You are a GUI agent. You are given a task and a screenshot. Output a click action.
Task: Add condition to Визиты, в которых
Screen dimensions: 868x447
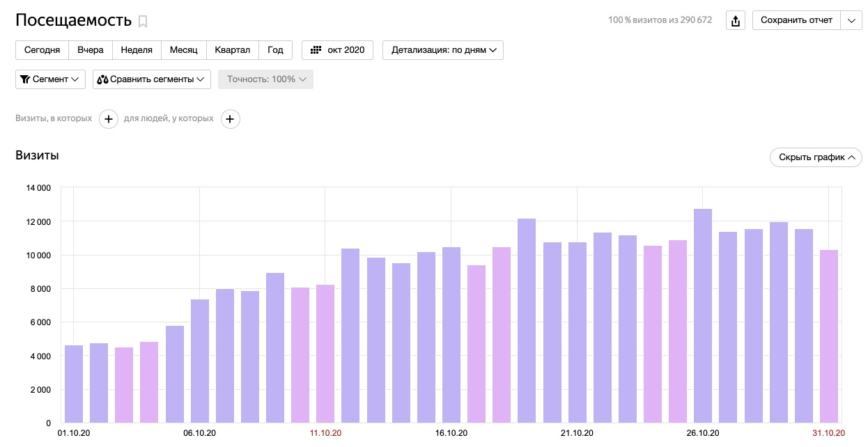tap(109, 119)
